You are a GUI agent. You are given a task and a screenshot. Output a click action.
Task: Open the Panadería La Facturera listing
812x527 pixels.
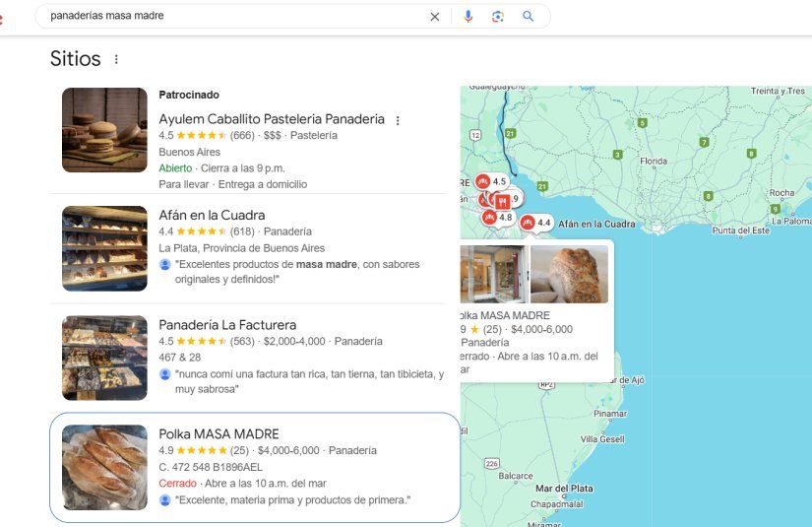click(227, 325)
